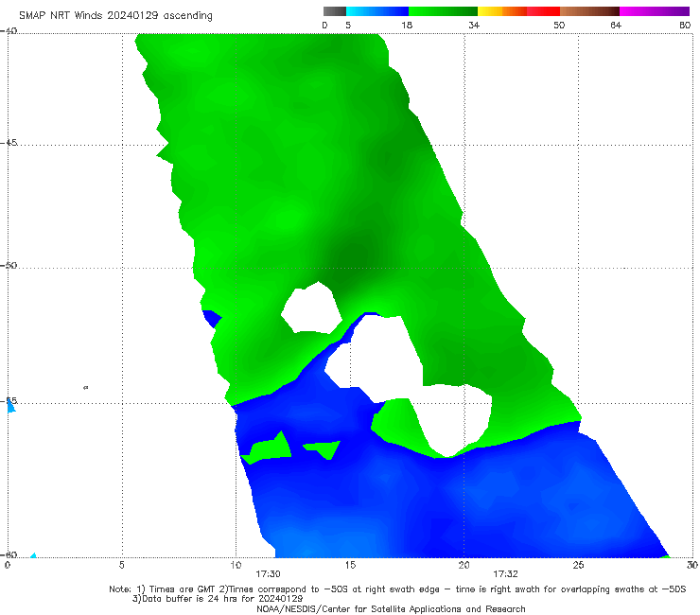
Task: Click the longitude label '5' on the bottom axis
Action: click(x=121, y=565)
